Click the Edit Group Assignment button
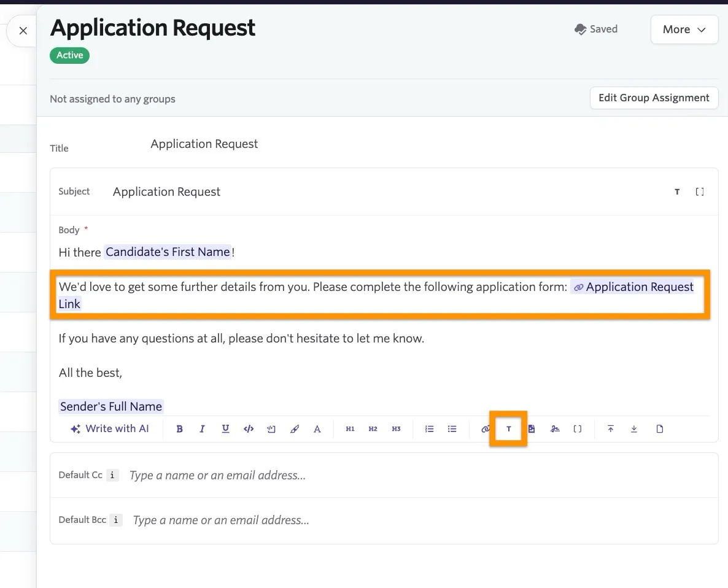Viewport: 728px width, 588px height. [654, 98]
